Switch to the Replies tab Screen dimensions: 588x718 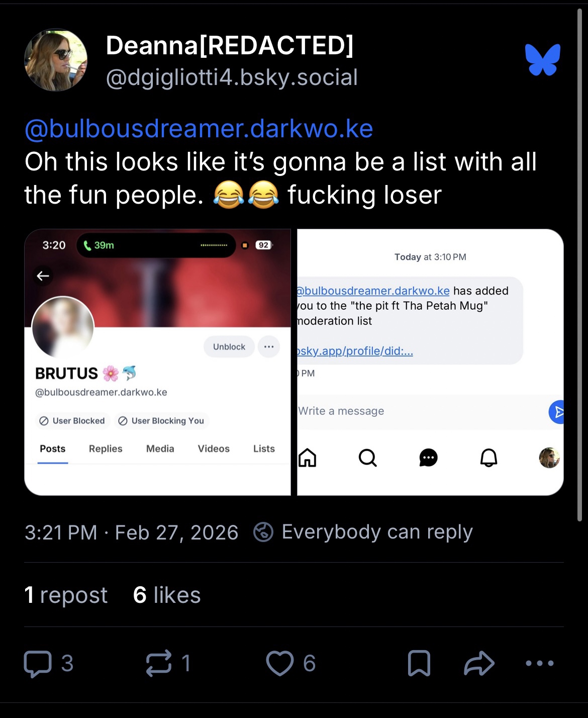pos(106,448)
